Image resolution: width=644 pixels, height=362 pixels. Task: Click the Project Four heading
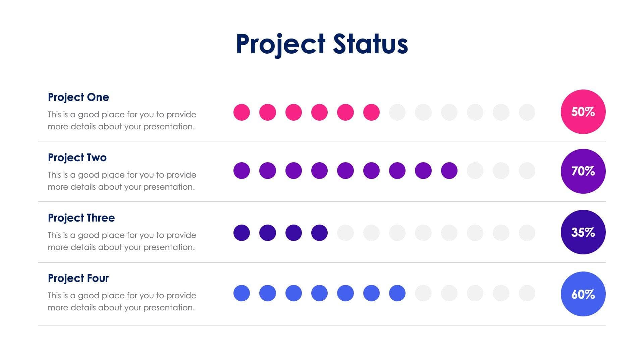[78, 278]
